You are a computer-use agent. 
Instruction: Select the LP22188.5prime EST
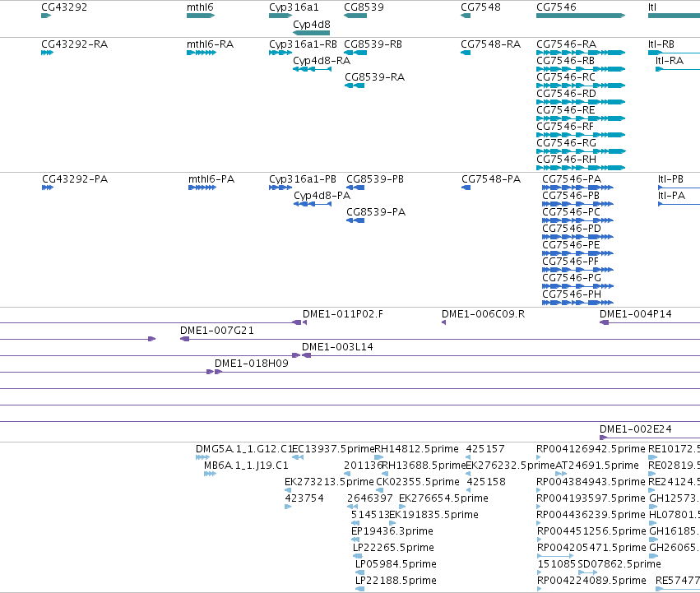point(359,589)
